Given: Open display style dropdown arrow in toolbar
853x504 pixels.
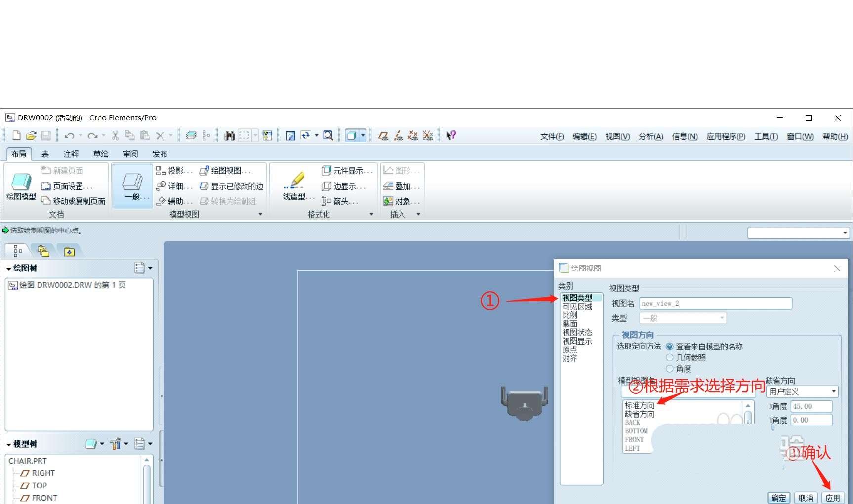Looking at the screenshot, I should coord(363,135).
